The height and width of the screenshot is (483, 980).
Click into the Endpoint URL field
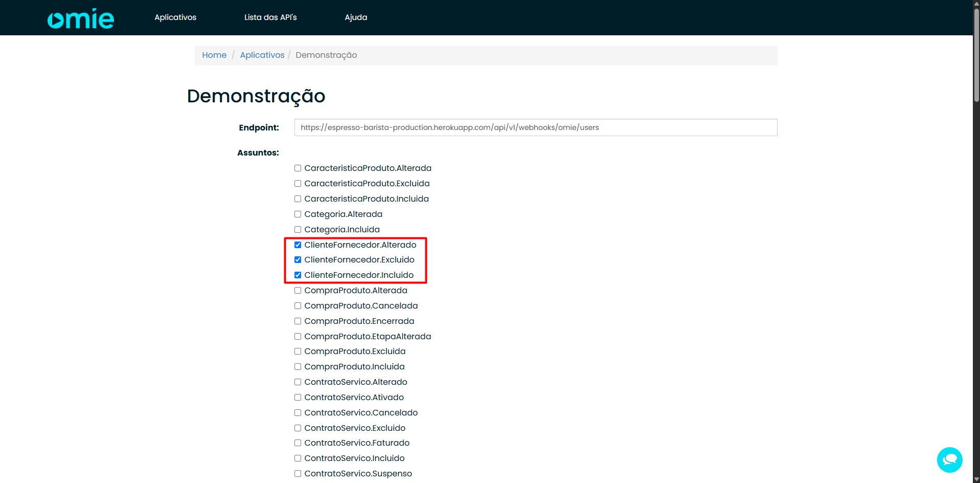536,127
